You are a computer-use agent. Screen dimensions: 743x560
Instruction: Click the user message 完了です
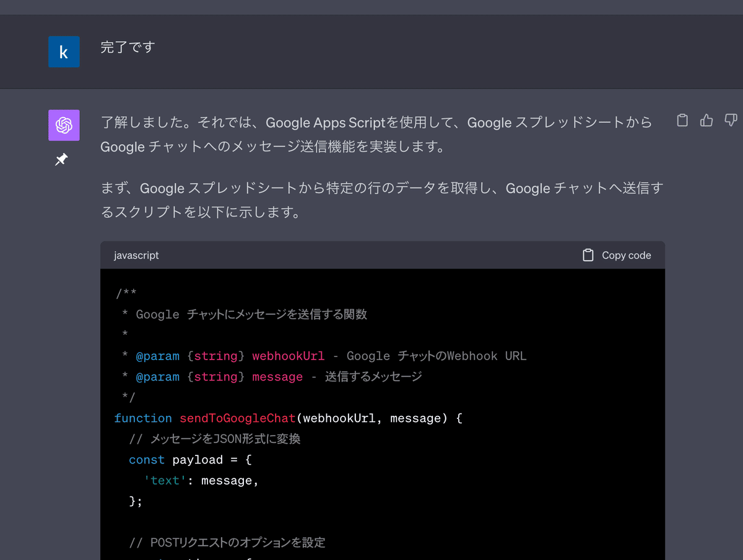click(128, 47)
